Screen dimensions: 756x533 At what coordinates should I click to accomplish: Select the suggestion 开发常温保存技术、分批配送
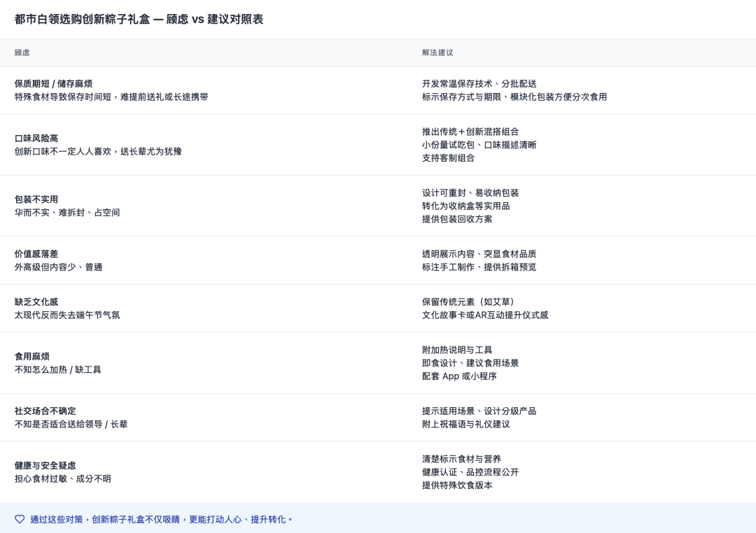click(x=479, y=83)
